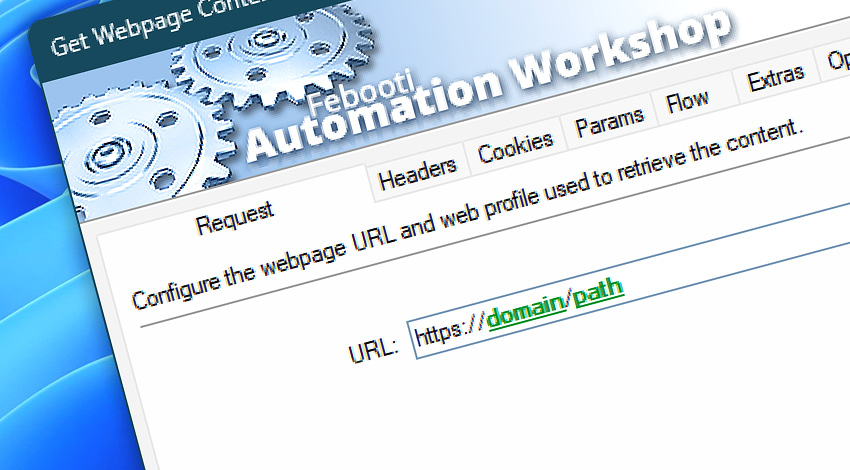This screenshot has height=470, width=850.
Task: Go to the Flow tab
Action: coord(687,101)
